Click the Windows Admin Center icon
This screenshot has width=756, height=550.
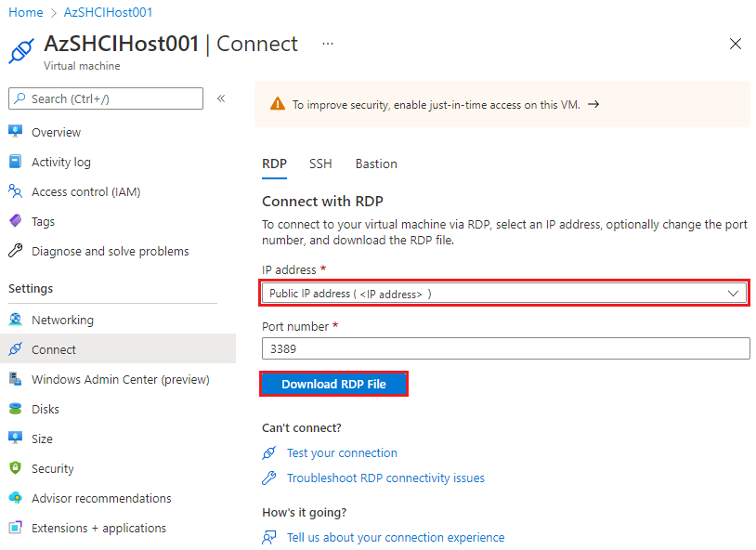click(x=16, y=379)
